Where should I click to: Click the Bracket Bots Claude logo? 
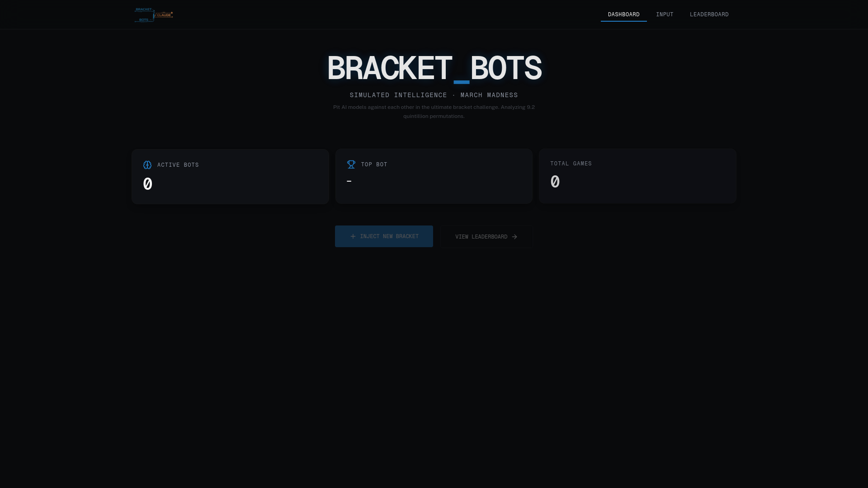pos(154,14)
